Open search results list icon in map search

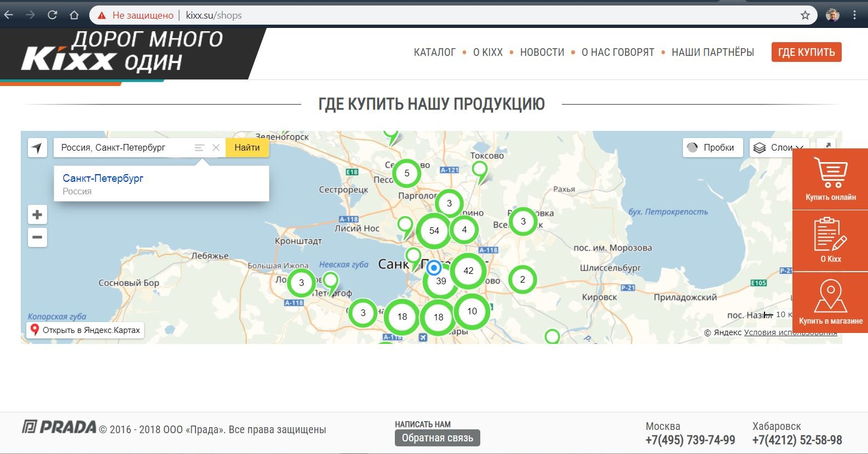tap(199, 147)
